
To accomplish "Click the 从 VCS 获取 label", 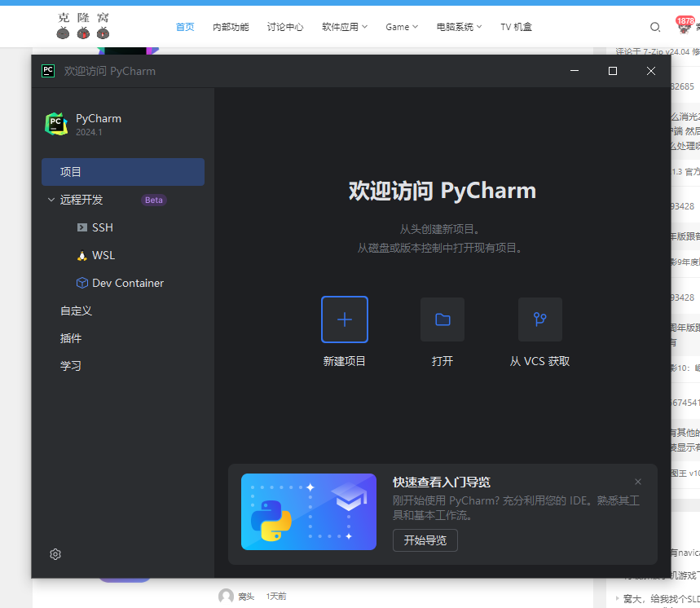I will point(539,361).
